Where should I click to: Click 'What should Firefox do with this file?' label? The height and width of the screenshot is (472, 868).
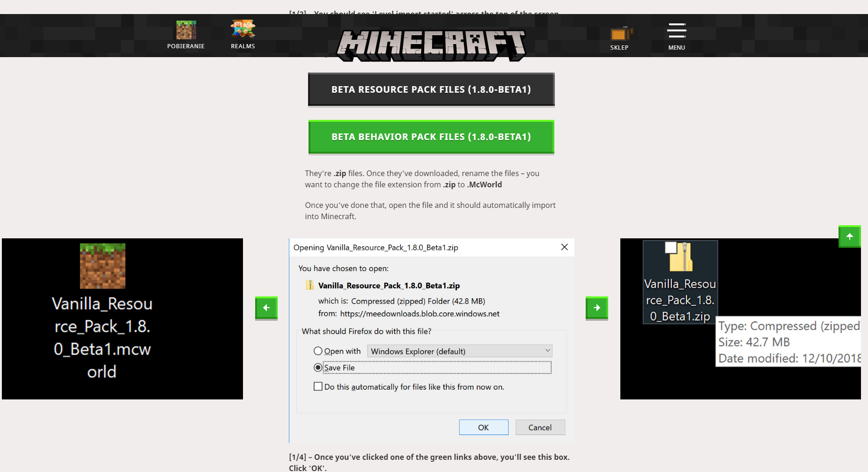[x=367, y=332]
